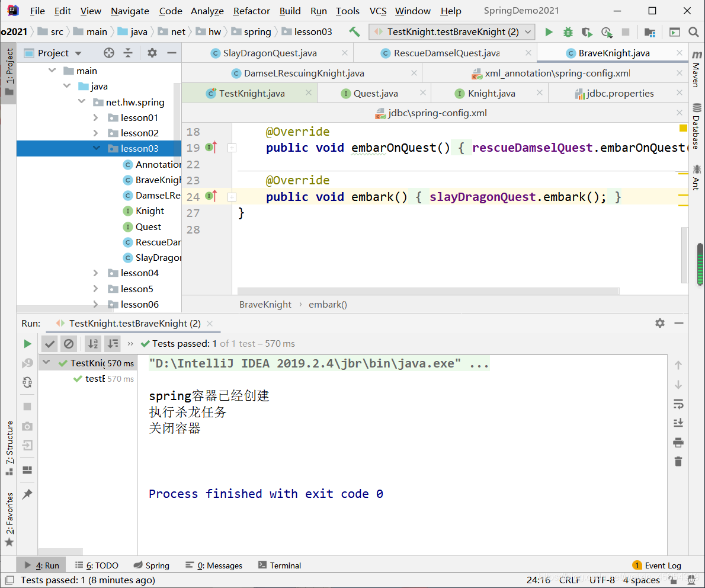This screenshot has height=588, width=705.
Task: Toggle the 2: Favorites side panel
Action: (9, 520)
